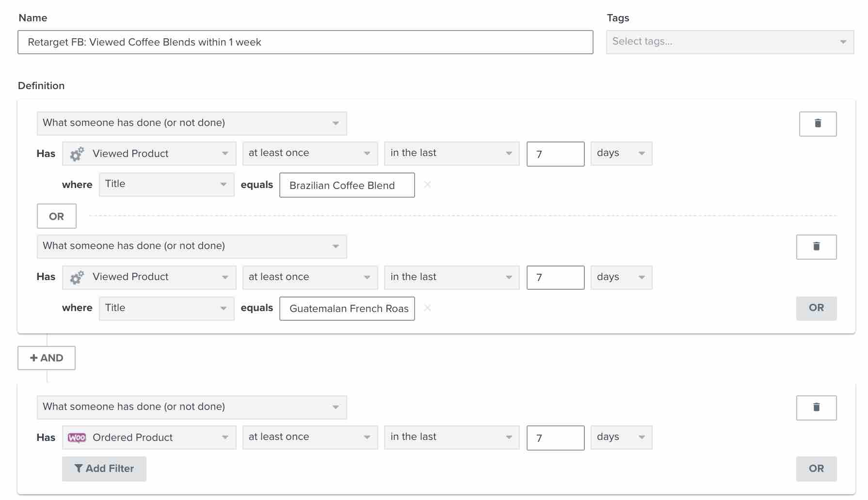Open the Select tags dropdown
This screenshot has width=868, height=500.
click(729, 42)
